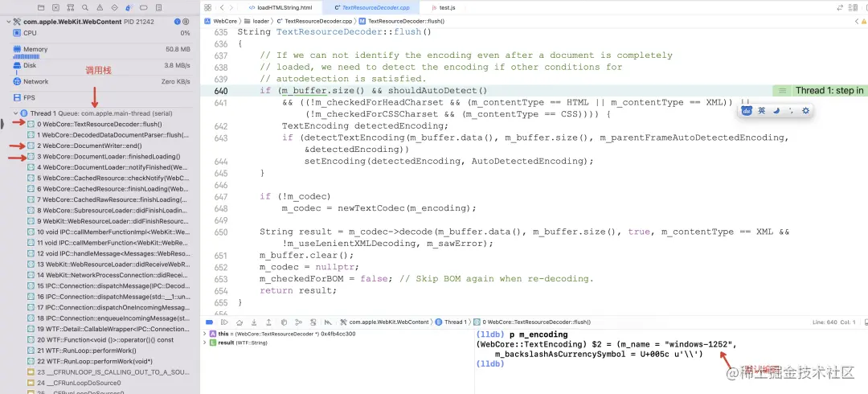Screen dimensions: 868x394
Task: Open the Breakpoint navigator icon
Action: coord(144,8)
